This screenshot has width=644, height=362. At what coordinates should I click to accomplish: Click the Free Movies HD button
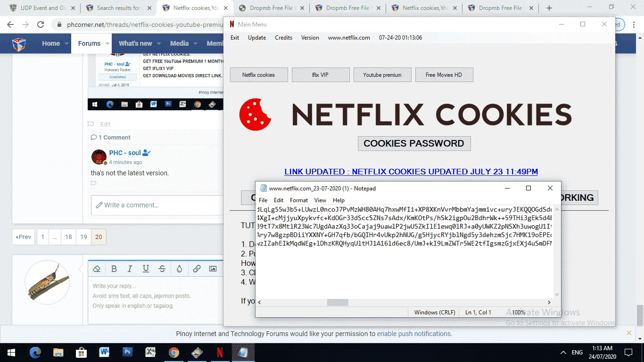(444, 75)
